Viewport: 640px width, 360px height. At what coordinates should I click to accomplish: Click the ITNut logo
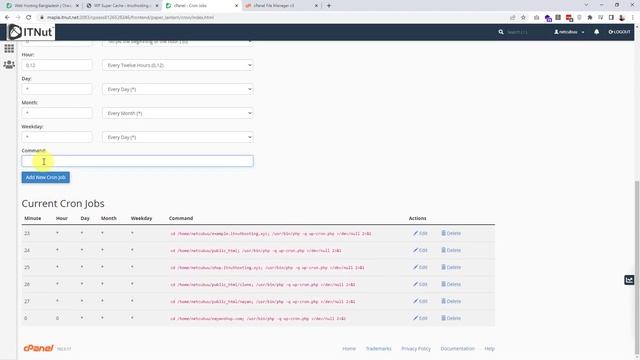31,32
